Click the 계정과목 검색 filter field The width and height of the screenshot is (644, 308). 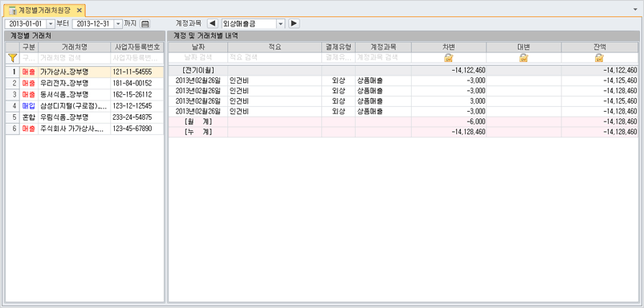[x=383, y=58]
